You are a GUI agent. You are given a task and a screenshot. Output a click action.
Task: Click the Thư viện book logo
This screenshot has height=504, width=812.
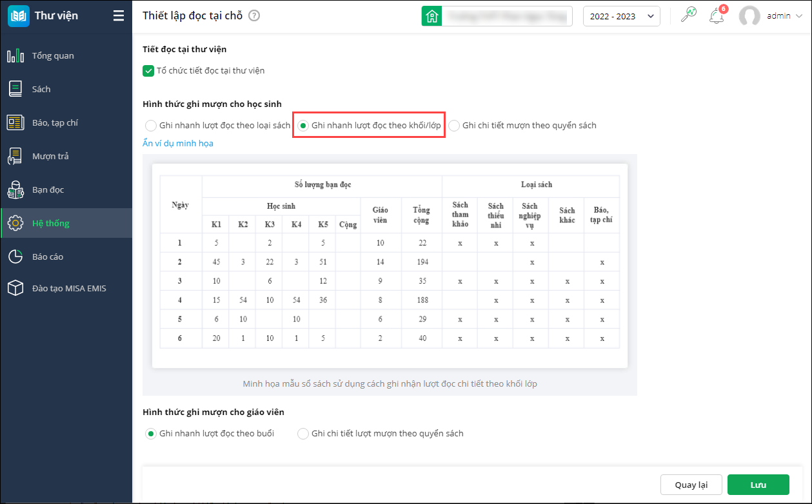coord(19,16)
